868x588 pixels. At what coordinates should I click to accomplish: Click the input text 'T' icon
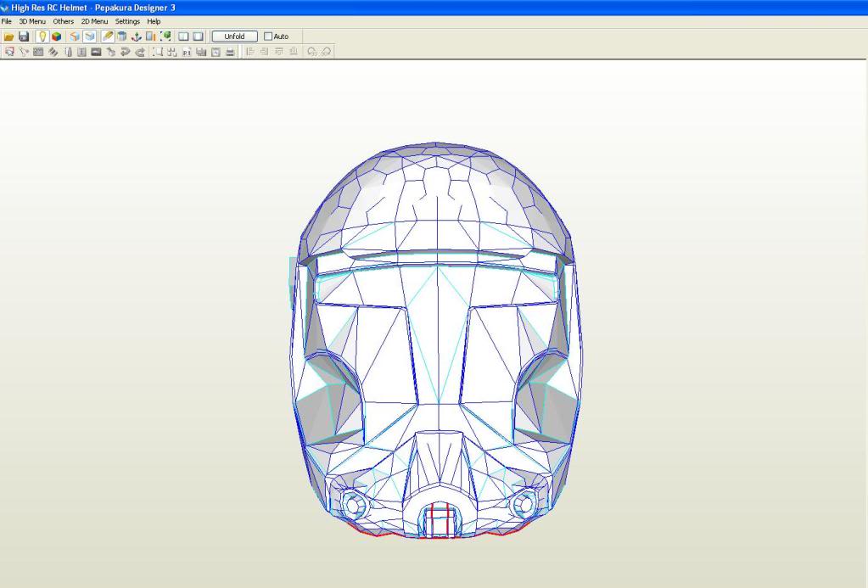[82, 52]
